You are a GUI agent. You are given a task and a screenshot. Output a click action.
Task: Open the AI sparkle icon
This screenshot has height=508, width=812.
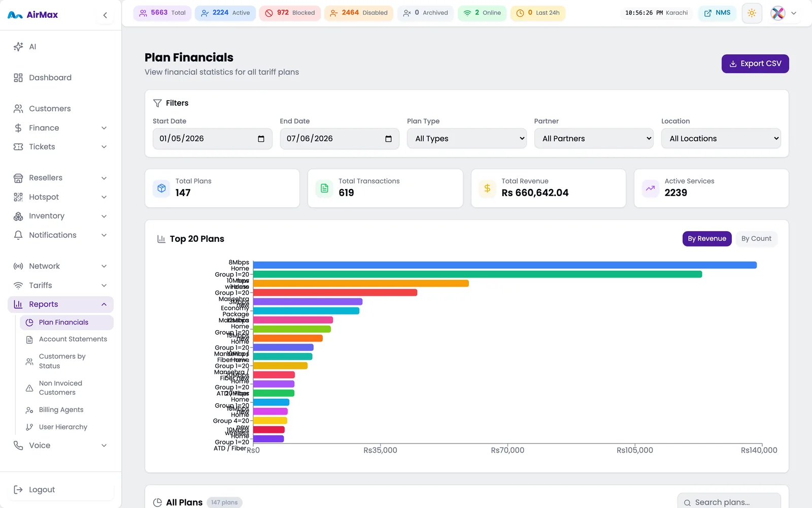(x=18, y=47)
